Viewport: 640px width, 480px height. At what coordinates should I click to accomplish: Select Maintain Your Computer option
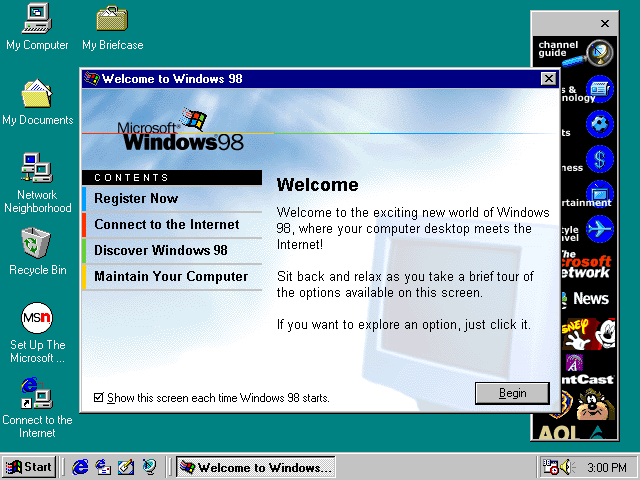tap(171, 277)
